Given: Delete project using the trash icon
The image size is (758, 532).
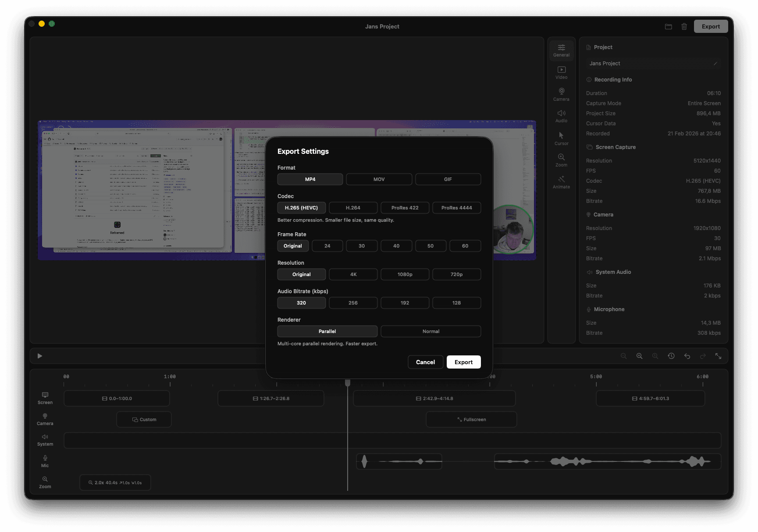Looking at the screenshot, I should 684,26.
